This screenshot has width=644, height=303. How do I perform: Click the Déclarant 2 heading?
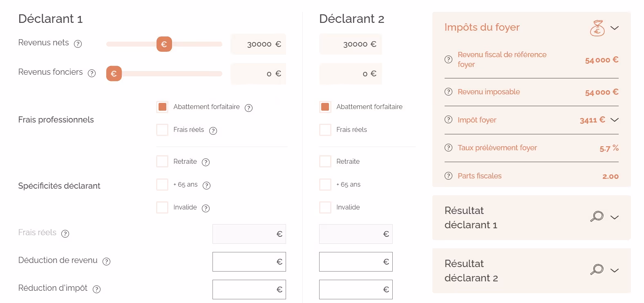point(352,19)
